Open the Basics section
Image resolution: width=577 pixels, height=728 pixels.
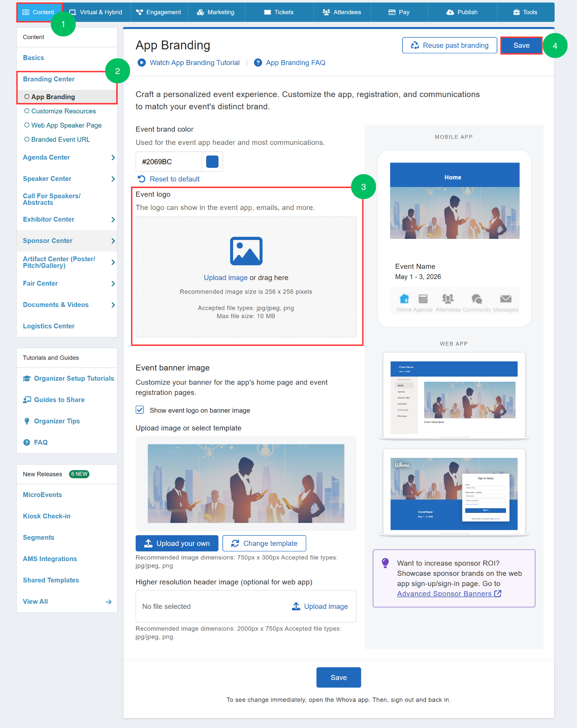[33, 58]
